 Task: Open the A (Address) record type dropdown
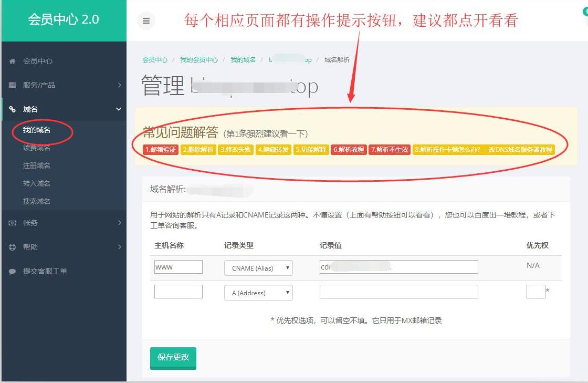tap(258, 293)
